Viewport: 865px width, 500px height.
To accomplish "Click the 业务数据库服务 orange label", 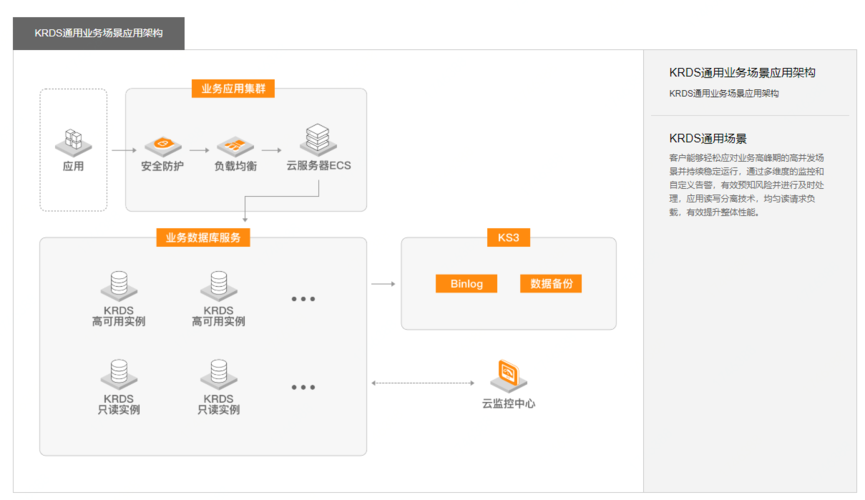I will tap(203, 238).
